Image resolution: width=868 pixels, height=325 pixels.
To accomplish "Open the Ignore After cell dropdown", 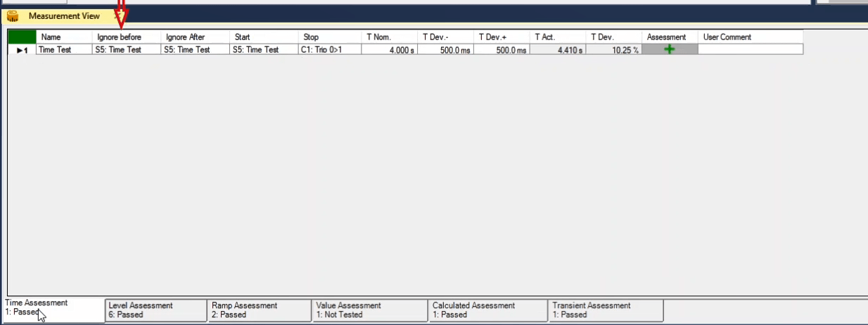I will click(x=196, y=50).
